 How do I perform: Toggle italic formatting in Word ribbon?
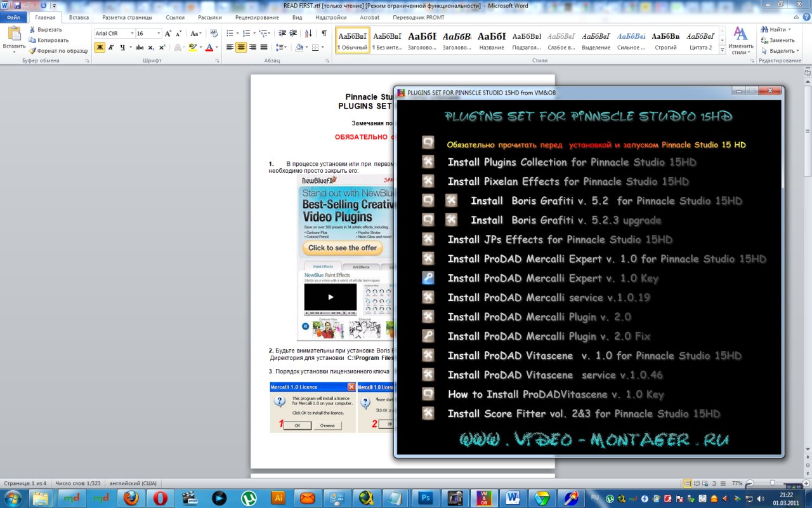(110, 47)
